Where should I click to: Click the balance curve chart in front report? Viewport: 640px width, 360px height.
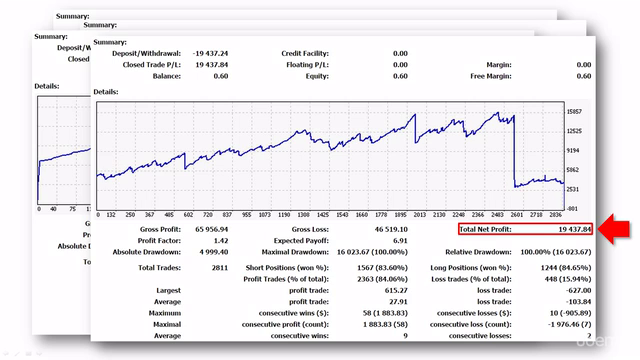[331, 156]
